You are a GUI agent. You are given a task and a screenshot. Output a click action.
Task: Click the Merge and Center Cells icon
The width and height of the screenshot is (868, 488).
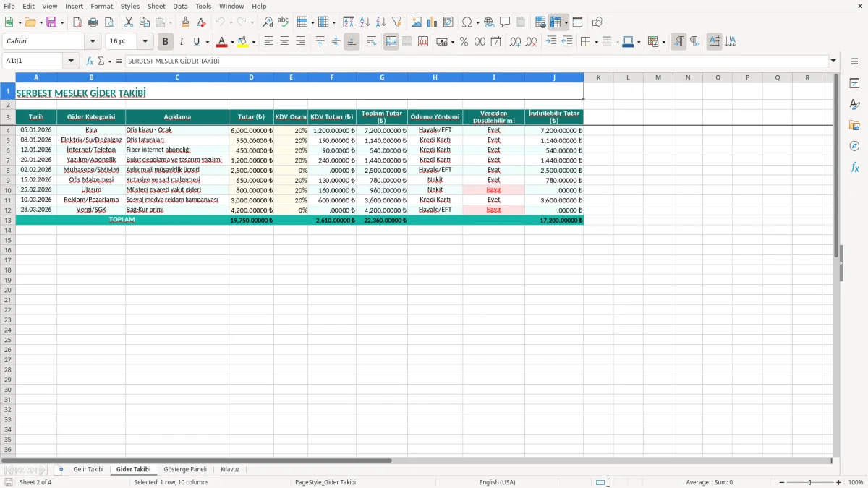pyautogui.click(x=391, y=42)
